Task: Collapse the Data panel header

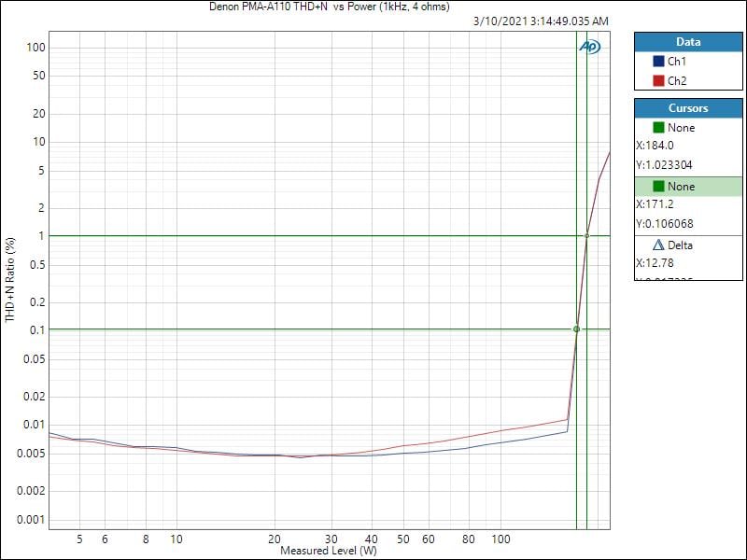Action: pos(687,42)
